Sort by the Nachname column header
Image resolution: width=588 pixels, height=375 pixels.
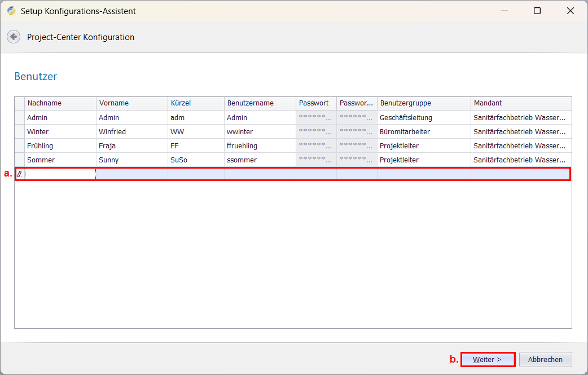[60, 103]
